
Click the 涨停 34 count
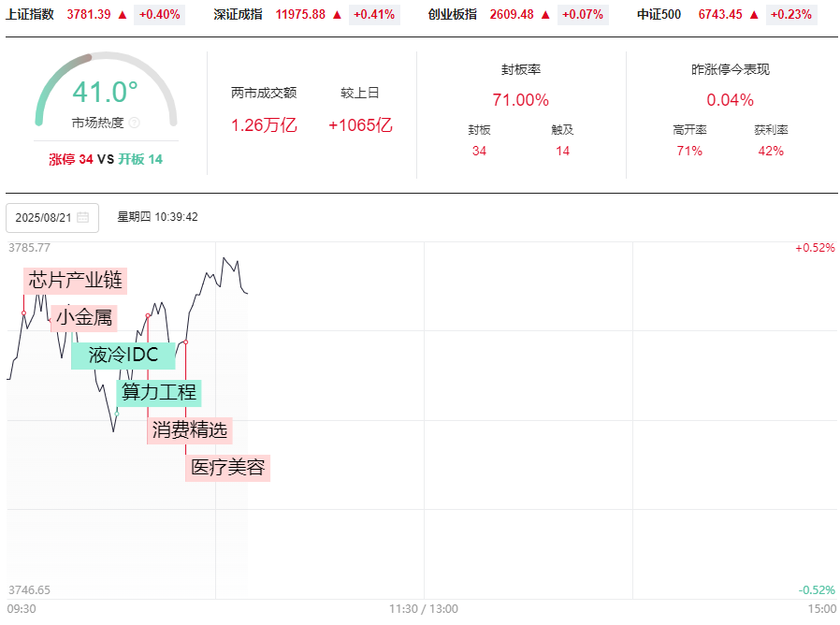pos(71,159)
